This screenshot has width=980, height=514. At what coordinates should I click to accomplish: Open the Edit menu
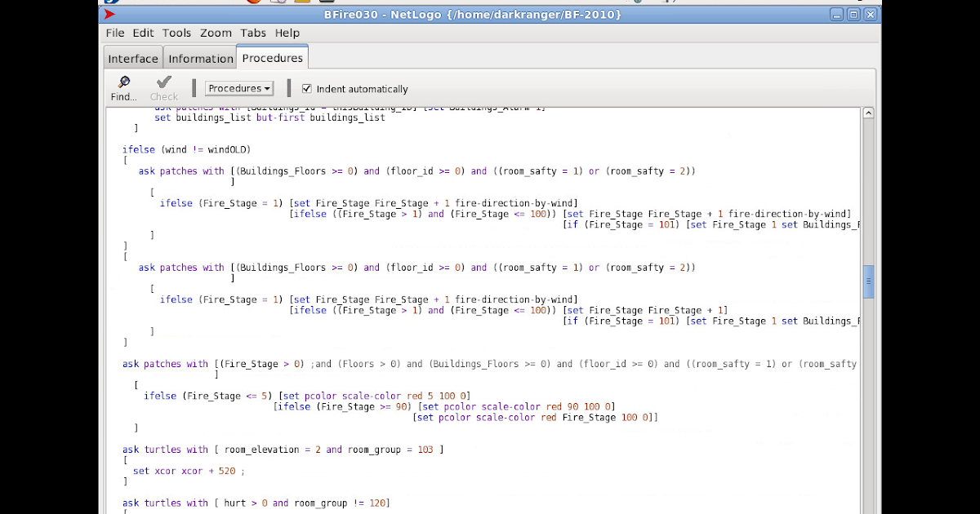pos(143,33)
